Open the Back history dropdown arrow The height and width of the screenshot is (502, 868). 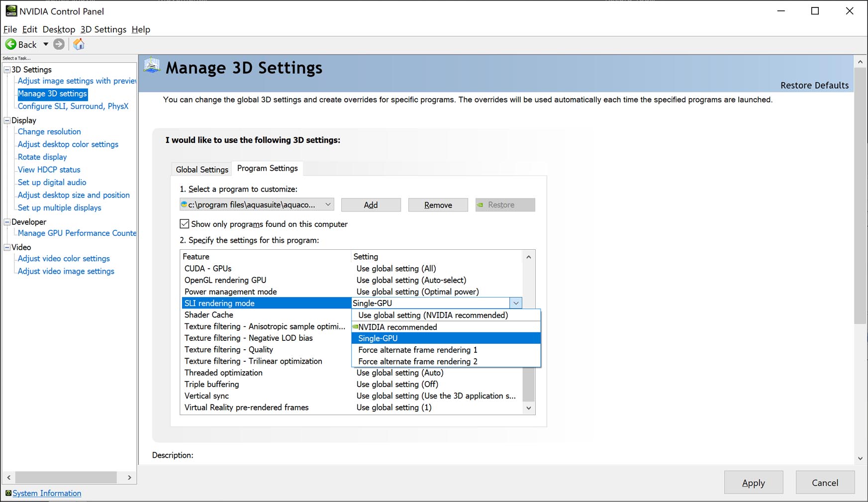point(46,44)
